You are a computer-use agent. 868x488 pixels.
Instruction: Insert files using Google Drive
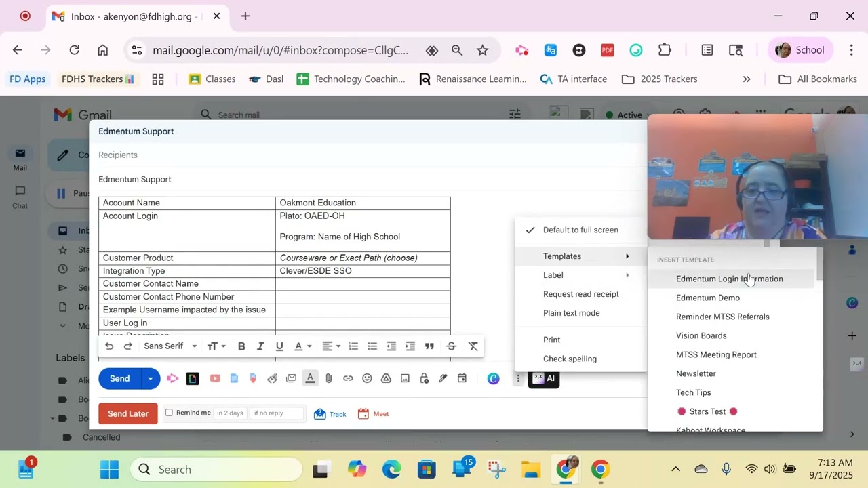click(x=386, y=378)
